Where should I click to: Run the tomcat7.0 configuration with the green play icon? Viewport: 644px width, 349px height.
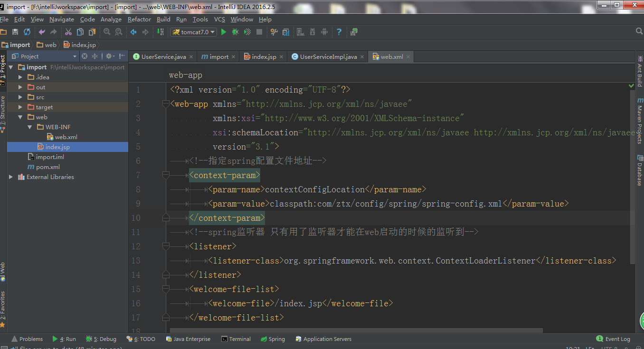pos(224,32)
